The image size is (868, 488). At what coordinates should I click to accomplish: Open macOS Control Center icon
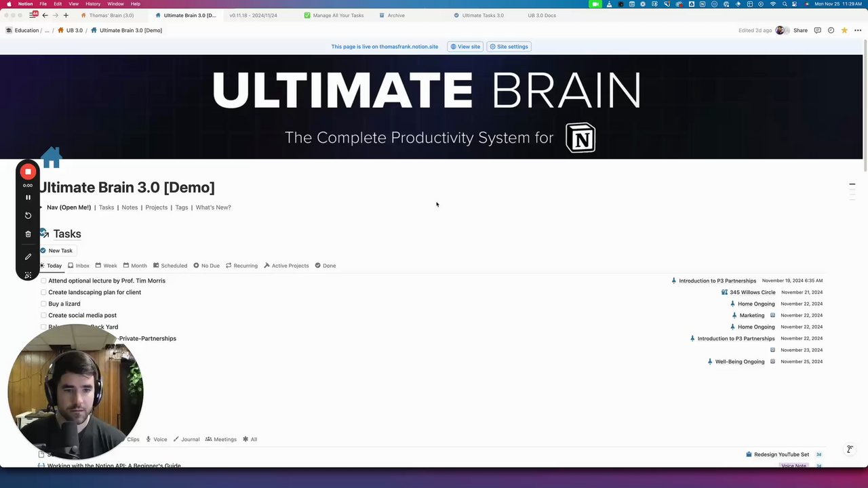pyautogui.click(x=795, y=4)
